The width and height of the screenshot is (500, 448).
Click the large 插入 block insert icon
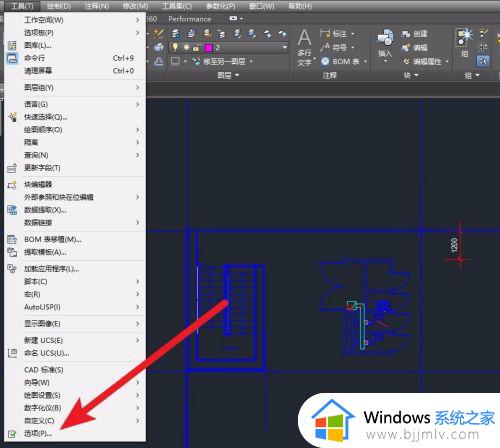click(x=385, y=37)
